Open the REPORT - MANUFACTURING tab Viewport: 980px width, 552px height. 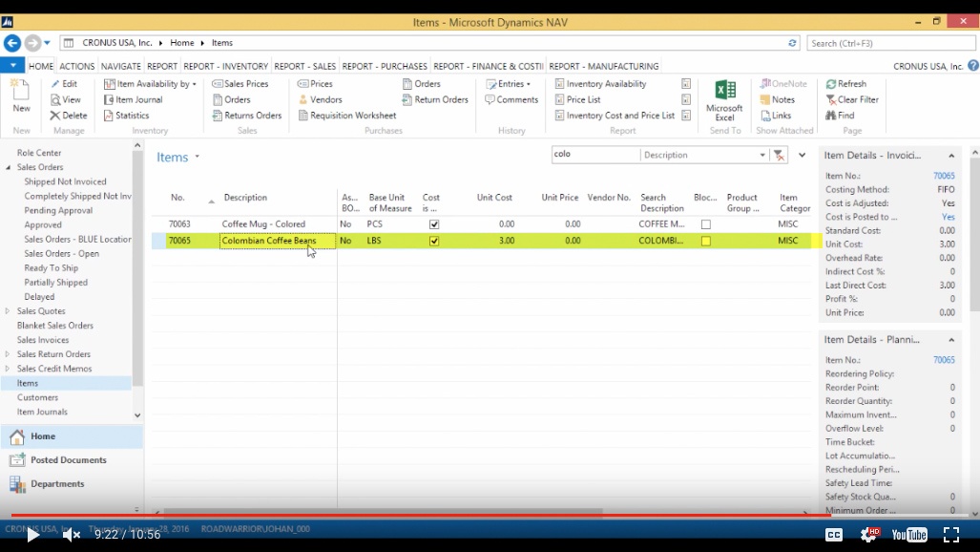pos(604,66)
